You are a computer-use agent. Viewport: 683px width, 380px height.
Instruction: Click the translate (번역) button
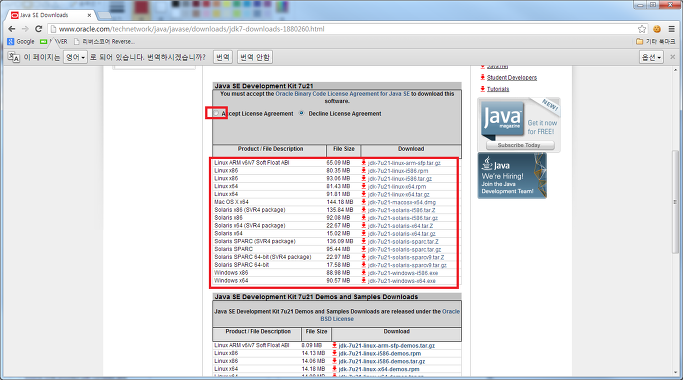tap(223, 57)
